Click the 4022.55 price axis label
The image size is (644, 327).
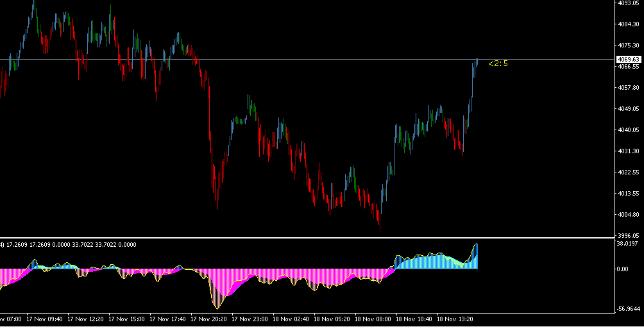click(629, 172)
